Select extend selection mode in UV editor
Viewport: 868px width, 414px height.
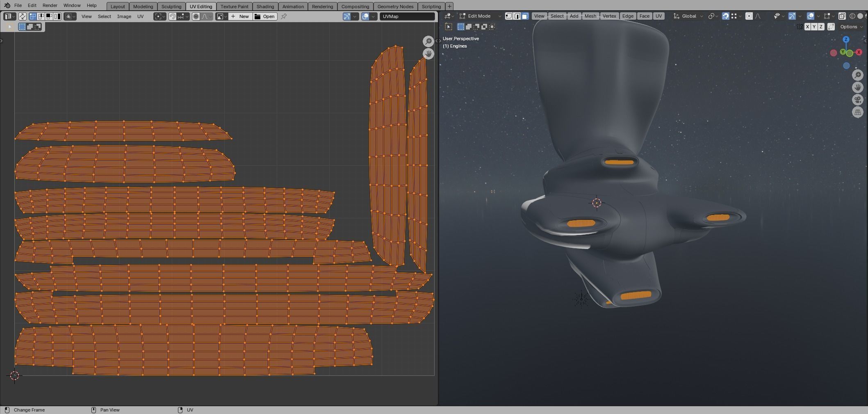[x=30, y=27]
